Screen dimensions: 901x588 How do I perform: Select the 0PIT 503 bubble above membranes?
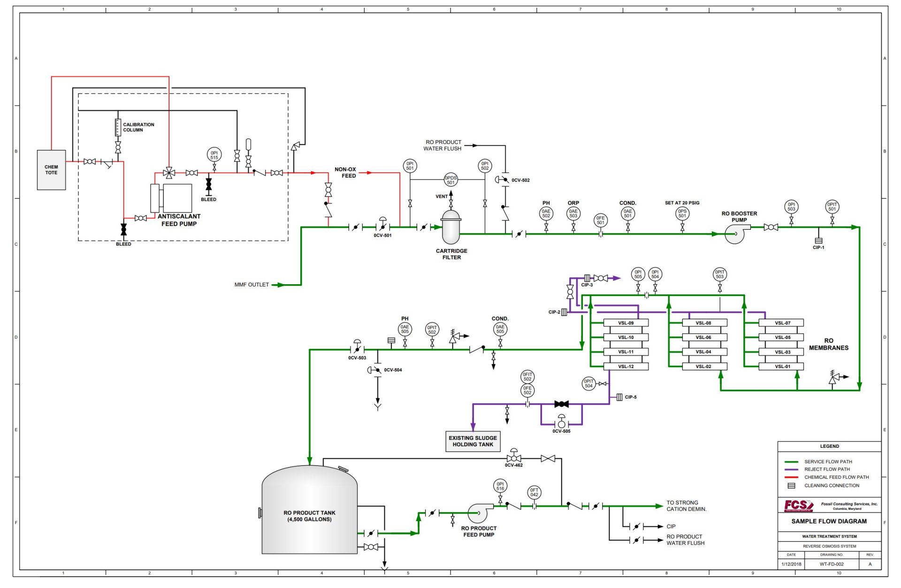point(720,274)
